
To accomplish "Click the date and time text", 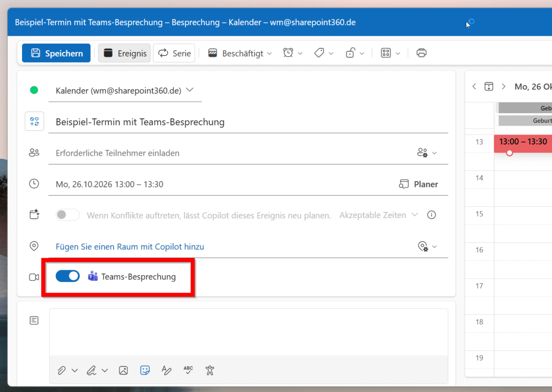I will click(109, 184).
